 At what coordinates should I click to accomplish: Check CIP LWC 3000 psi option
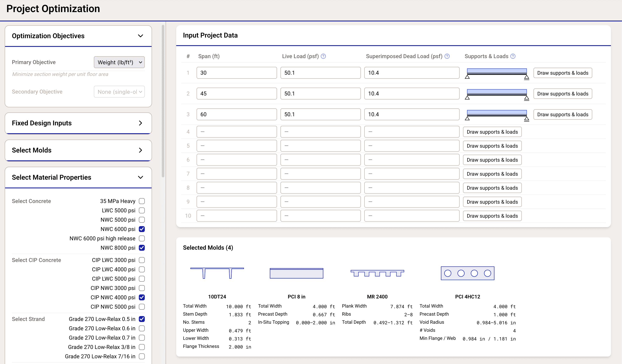tap(142, 260)
